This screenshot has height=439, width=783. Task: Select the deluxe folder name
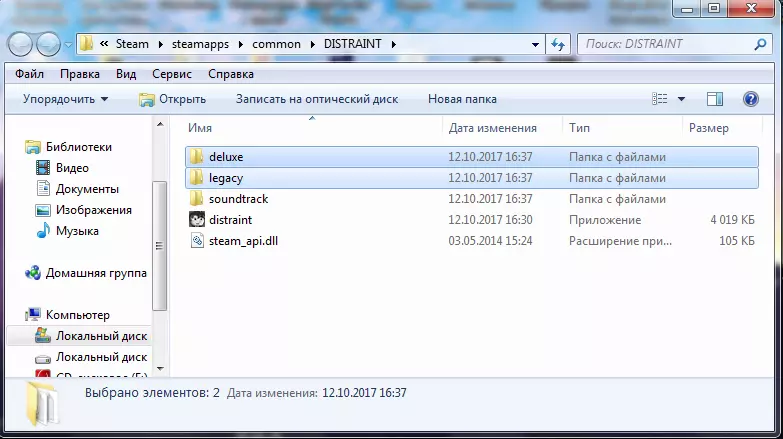pos(226,157)
